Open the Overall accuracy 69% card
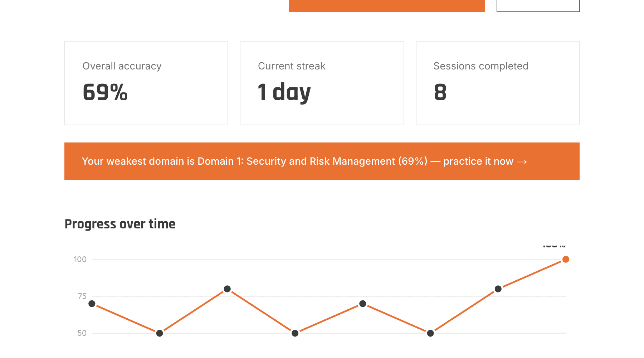The image size is (644, 358). tap(146, 83)
